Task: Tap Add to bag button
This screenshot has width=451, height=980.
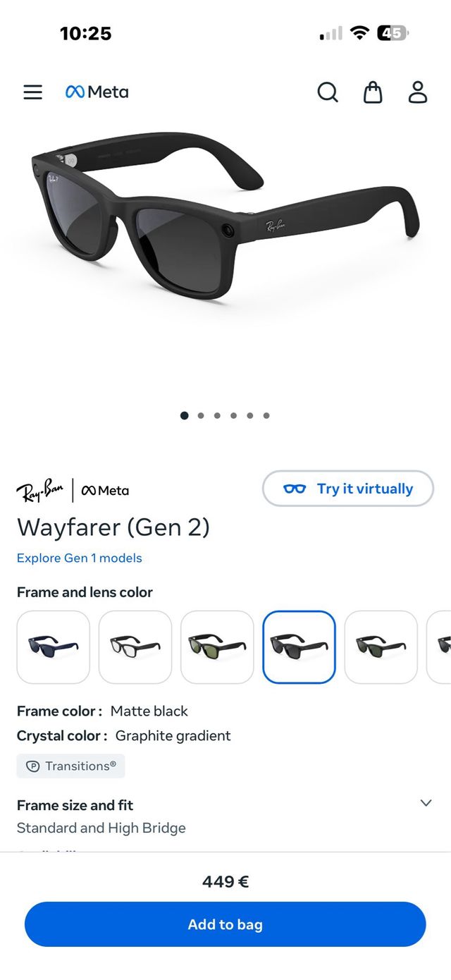Action: coord(225,924)
